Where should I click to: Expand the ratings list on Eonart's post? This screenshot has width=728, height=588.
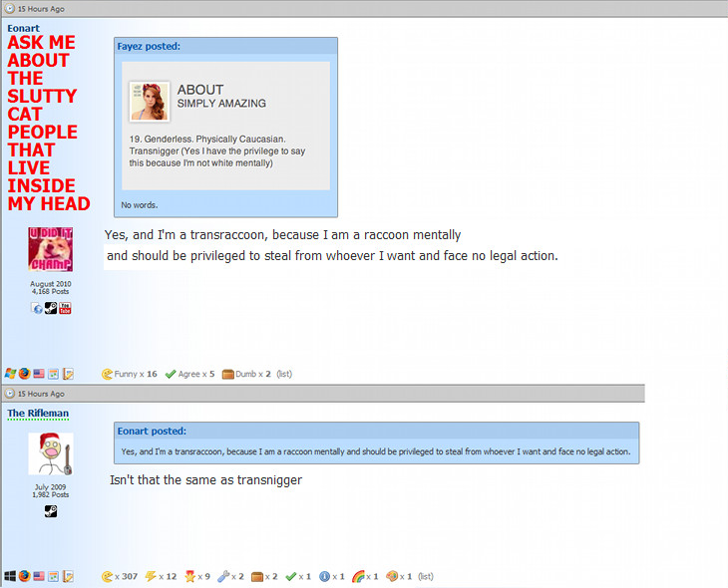point(284,374)
